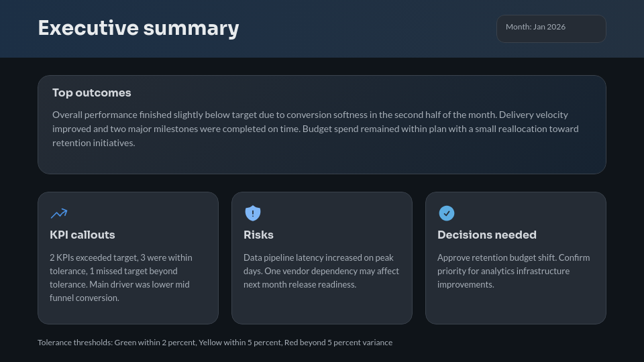Screen dimensions: 644x362
Task: Click the trending arrow icon above KPI callouts
Action: click(59, 213)
